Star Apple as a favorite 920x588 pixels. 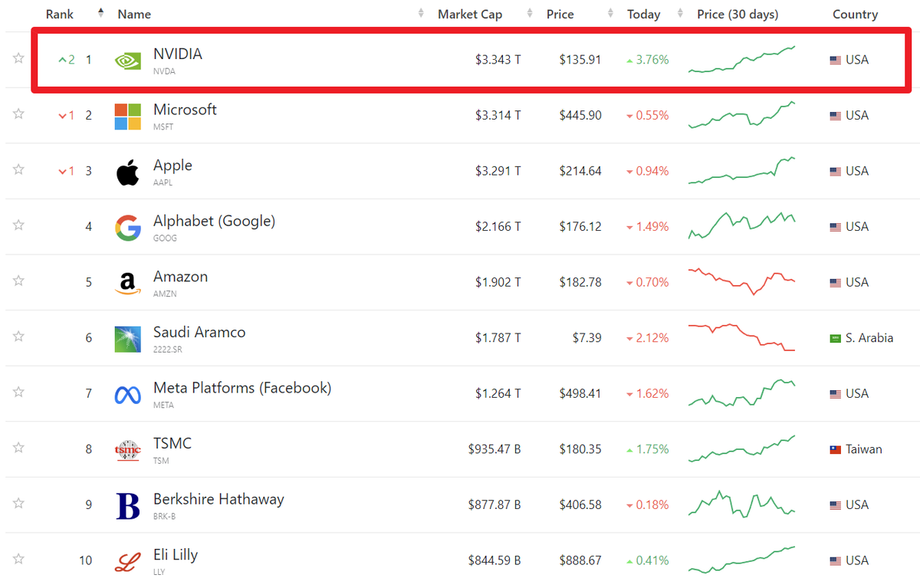click(18, 170)
